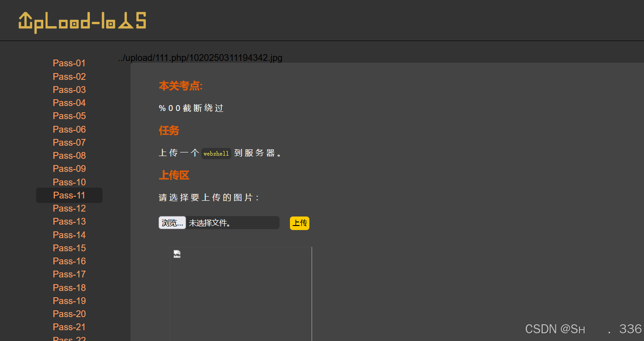The height and width of the screenshot is (341, 644).
Task: Click the 任务 heading
Action: point(169,130)
